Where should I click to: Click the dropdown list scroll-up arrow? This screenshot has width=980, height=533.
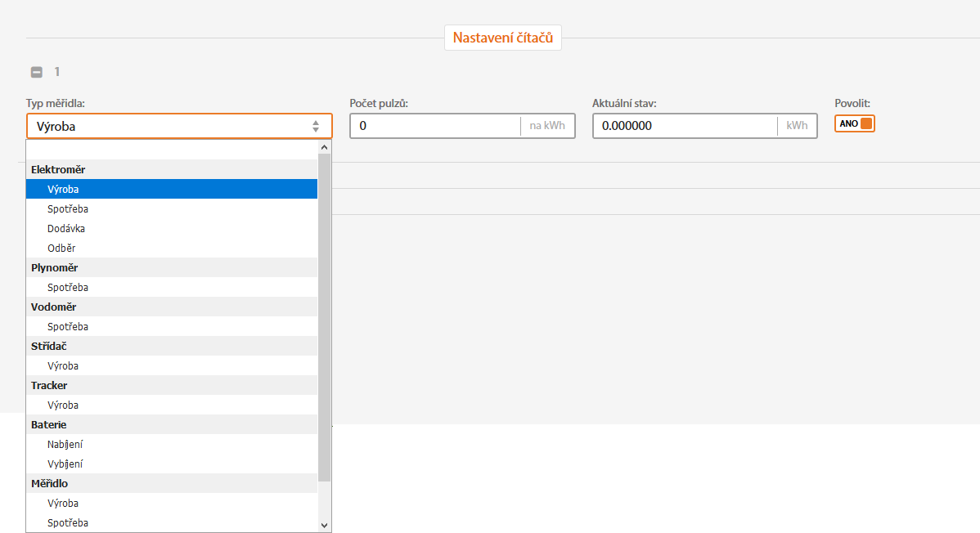(x=324, y=147)
